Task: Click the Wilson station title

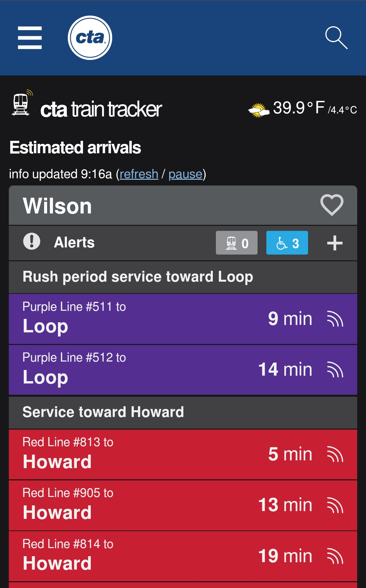Action: coord(57,206)
